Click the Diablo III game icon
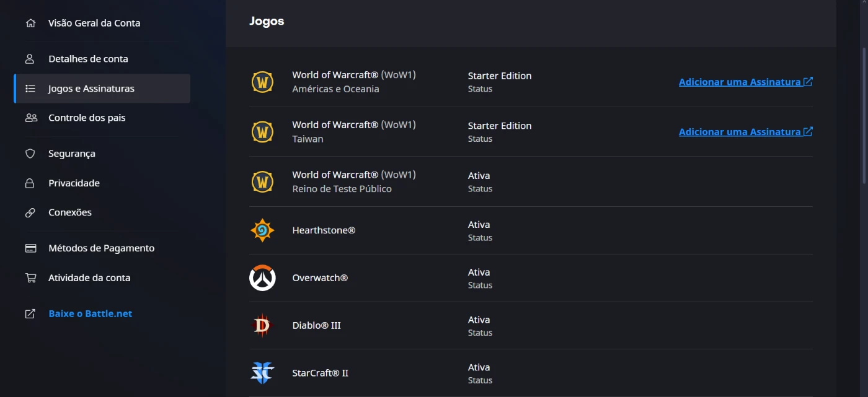 pos(262,326)
